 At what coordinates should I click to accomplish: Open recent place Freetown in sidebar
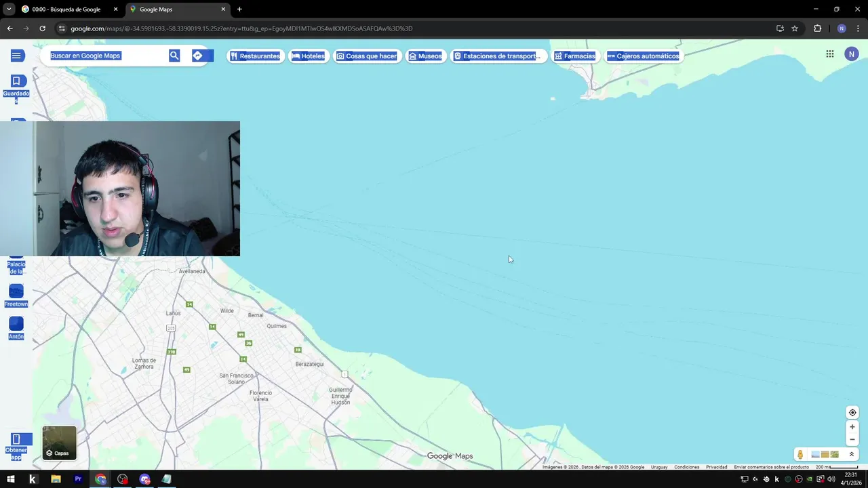point(16,296)
